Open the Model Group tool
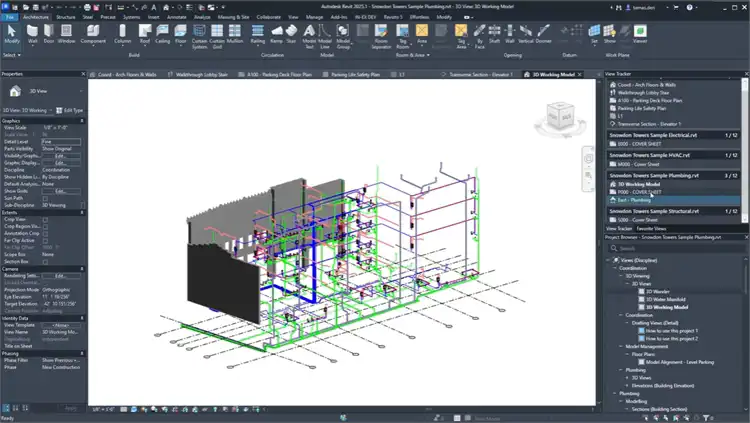Image resolution: width=750 pixels, height=423 pixels. [x=343, y=36]
